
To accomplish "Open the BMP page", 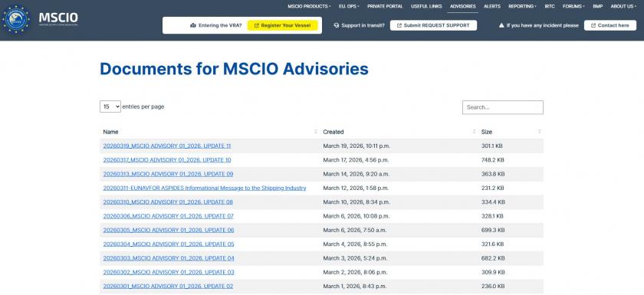I will tap(597, 7).
